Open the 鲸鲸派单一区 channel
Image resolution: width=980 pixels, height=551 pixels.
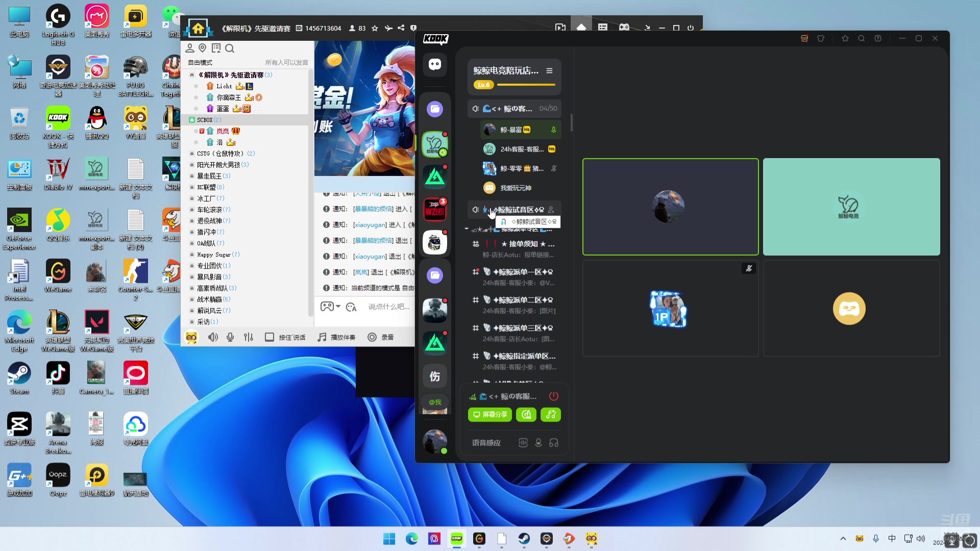click(x=514, y=277)
